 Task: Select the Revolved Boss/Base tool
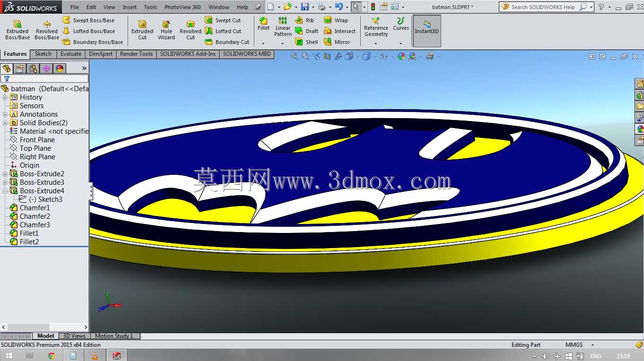click(47, 30)
